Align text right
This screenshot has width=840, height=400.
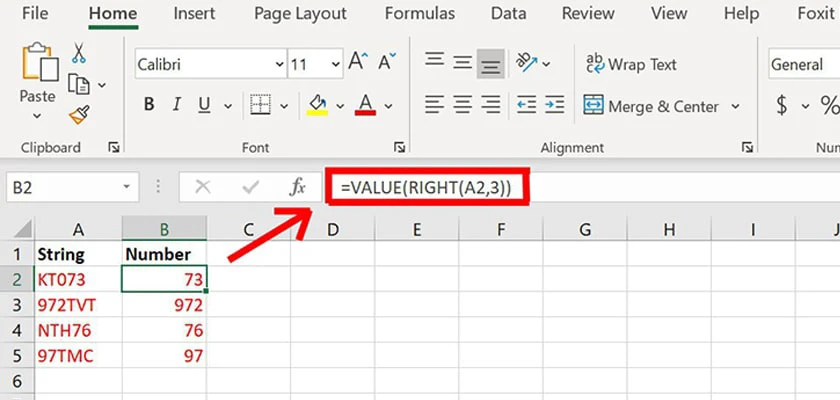click(x=491, y=104)
